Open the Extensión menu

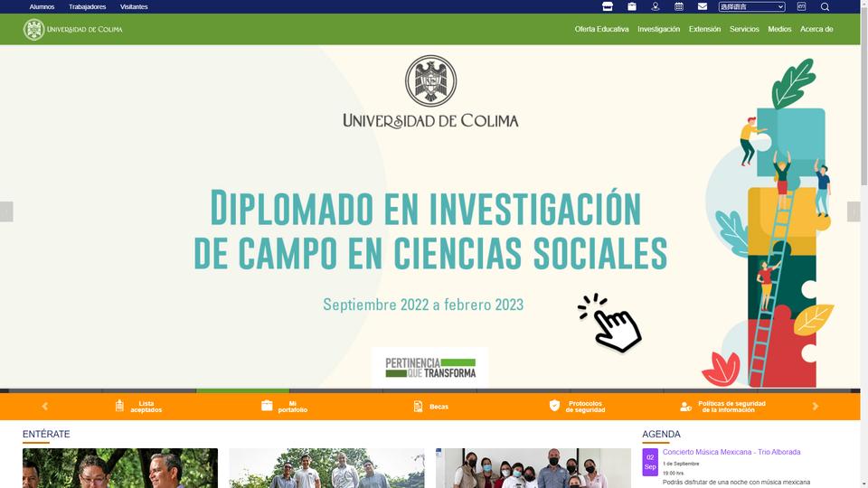704,29
